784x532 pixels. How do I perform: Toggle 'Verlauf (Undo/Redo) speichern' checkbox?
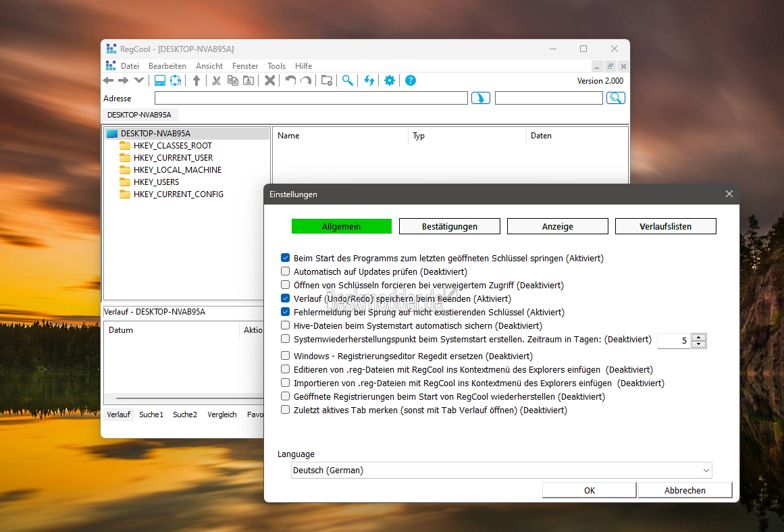point(285,298)
